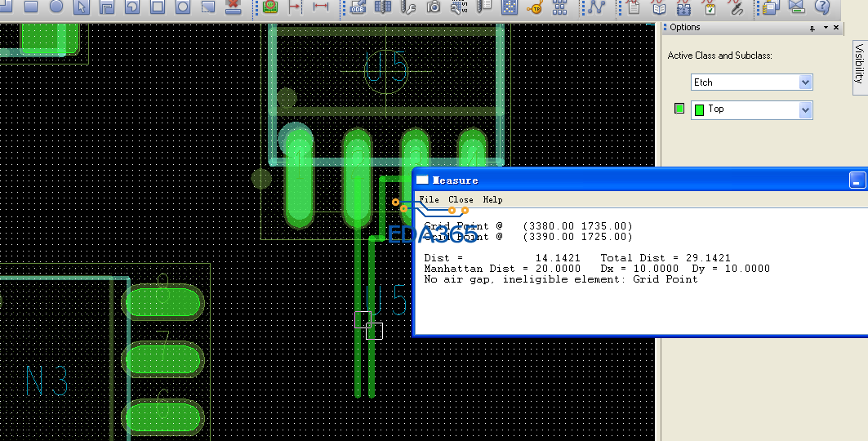Click the notepad with green checkmark icon
The image size is (868, 441).
pos(709,7)
